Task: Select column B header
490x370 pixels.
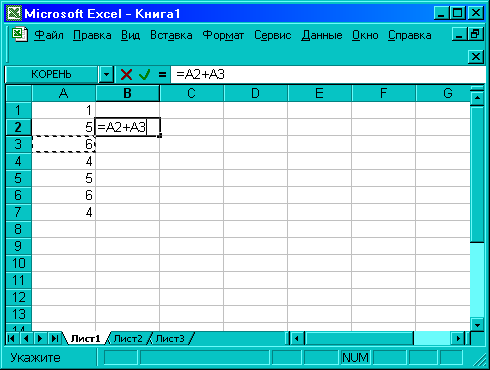Action: pos(127,93)
